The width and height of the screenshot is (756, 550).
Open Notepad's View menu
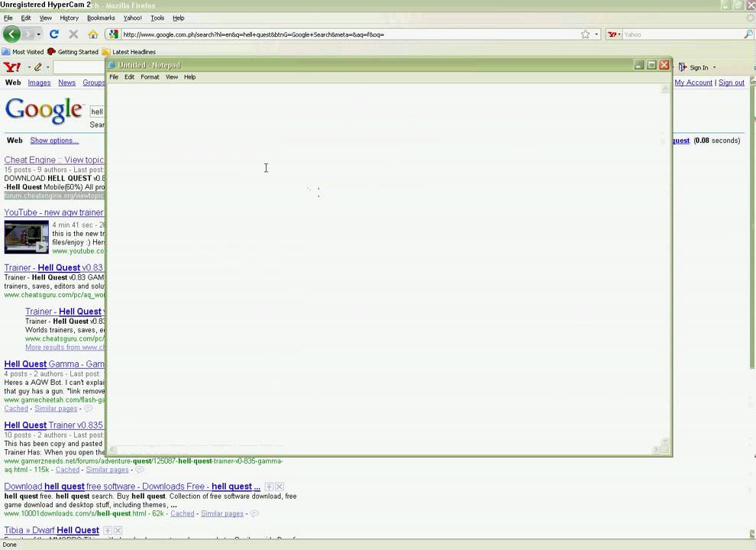click(x=172, y=76)
